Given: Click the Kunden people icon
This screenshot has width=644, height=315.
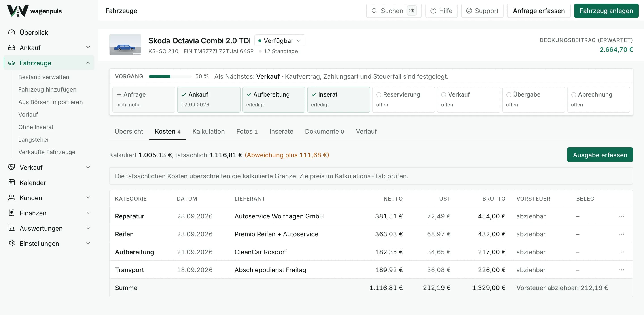Looking at the screenshot, I should coord(11,198).
